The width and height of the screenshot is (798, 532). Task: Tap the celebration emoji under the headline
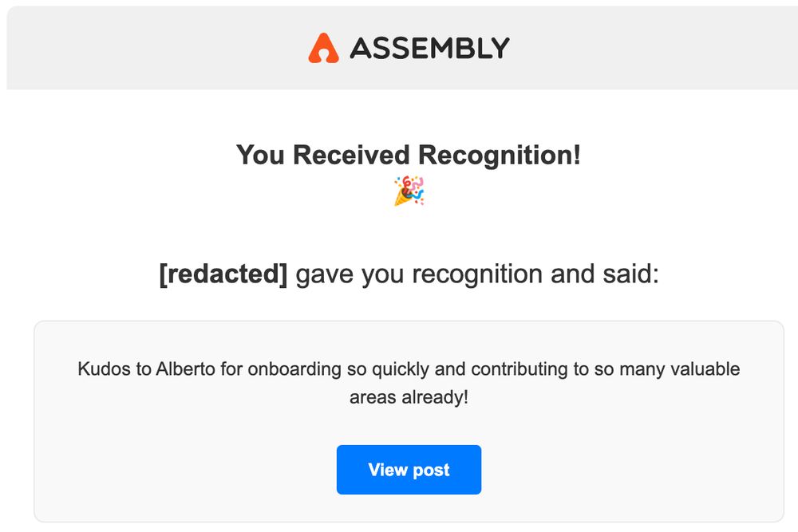(x=408, y=191)
